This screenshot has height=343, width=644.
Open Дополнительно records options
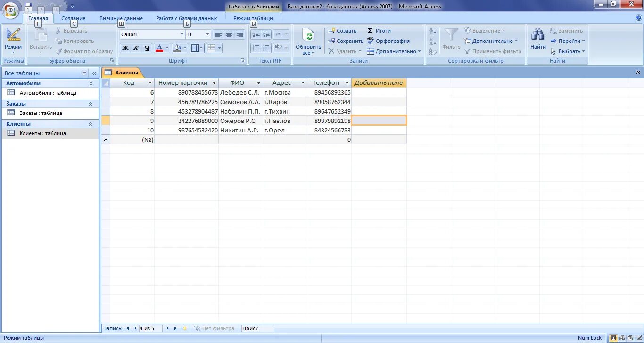coord(394,51)
